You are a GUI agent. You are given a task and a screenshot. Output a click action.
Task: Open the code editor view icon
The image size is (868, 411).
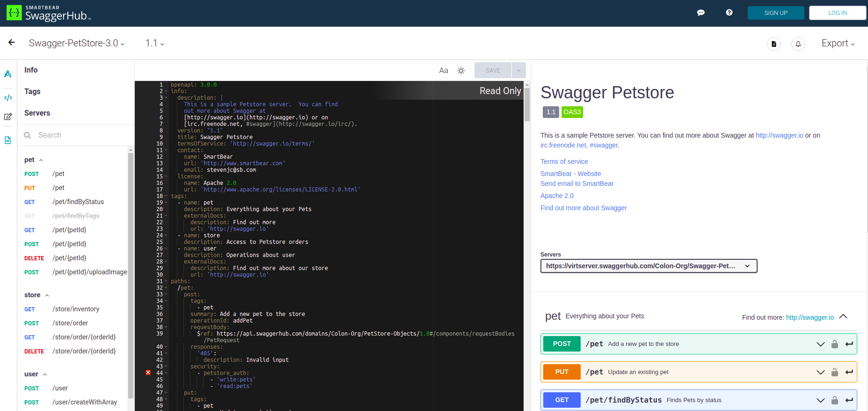pyautogui.click(x=8, y=98)
